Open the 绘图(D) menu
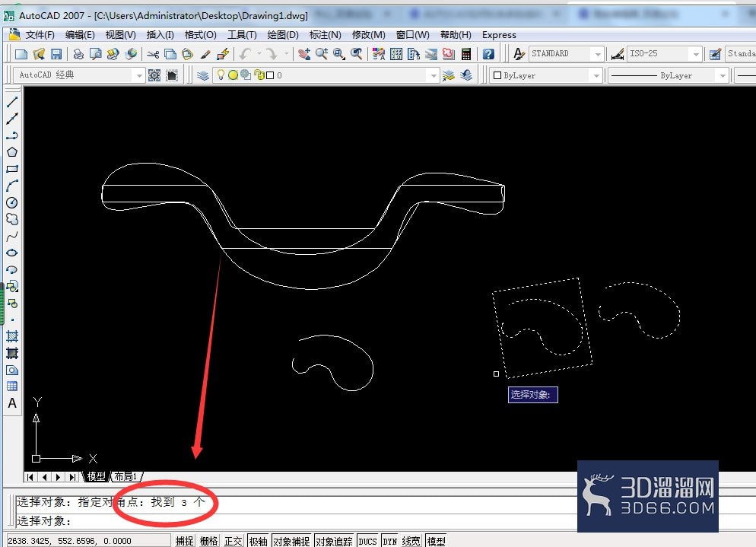The height and width of the screenshot is (547, 756). [283, 35]
